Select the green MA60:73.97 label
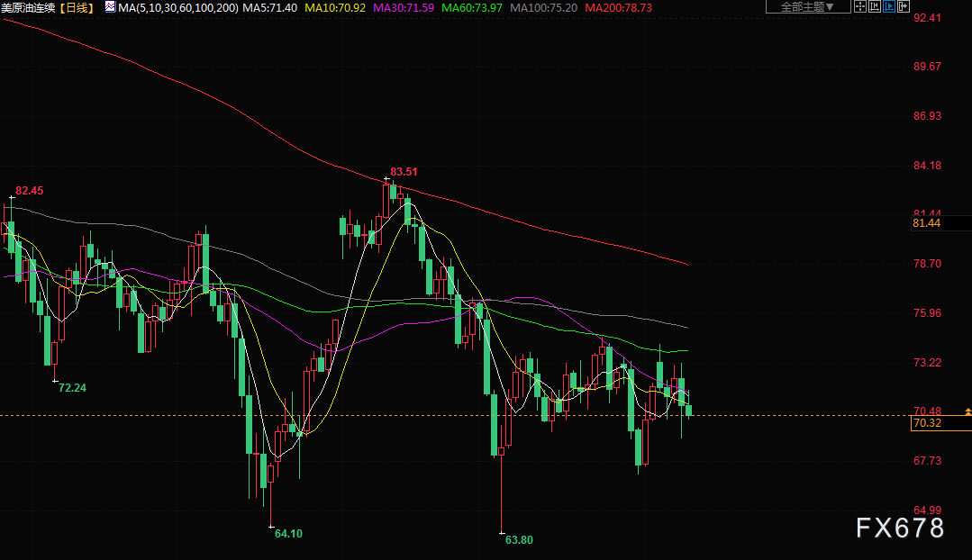Screen dimensions: 972x560 [x=472, y=7]
